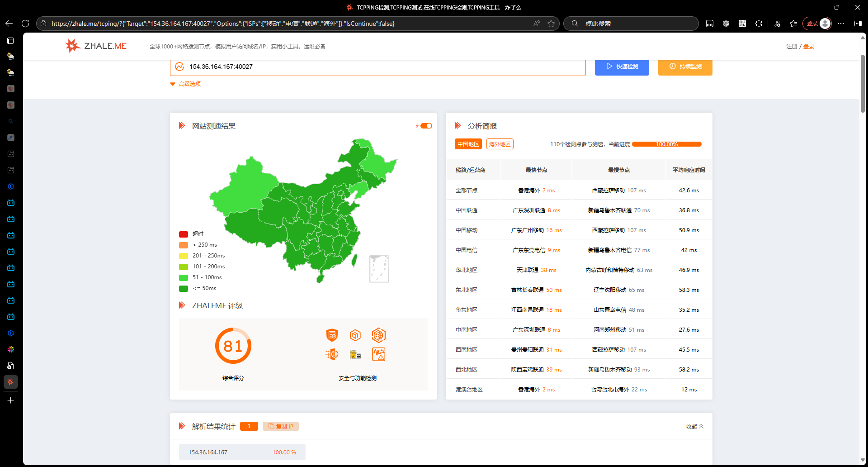
Task: Click the waveform warning monitor icon
Action: click(378, 354)
